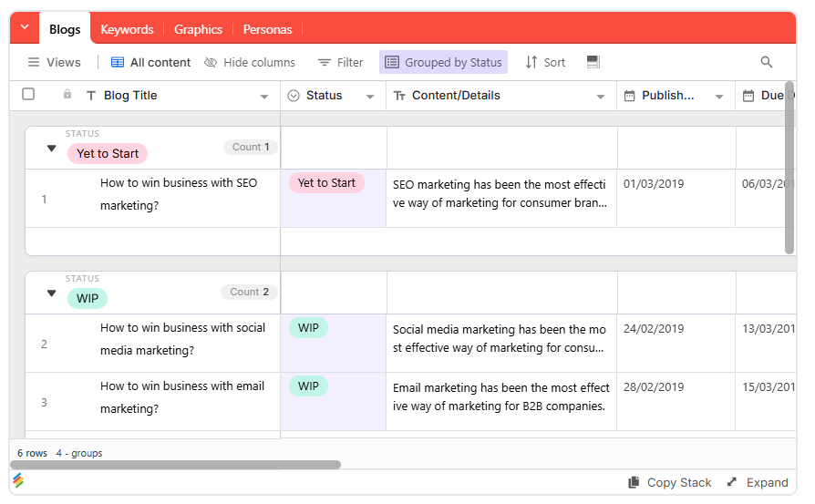This screenshot has width=815, height=504.
Task: Click the Publish column calendar icon
Action: tap(629, 96)
